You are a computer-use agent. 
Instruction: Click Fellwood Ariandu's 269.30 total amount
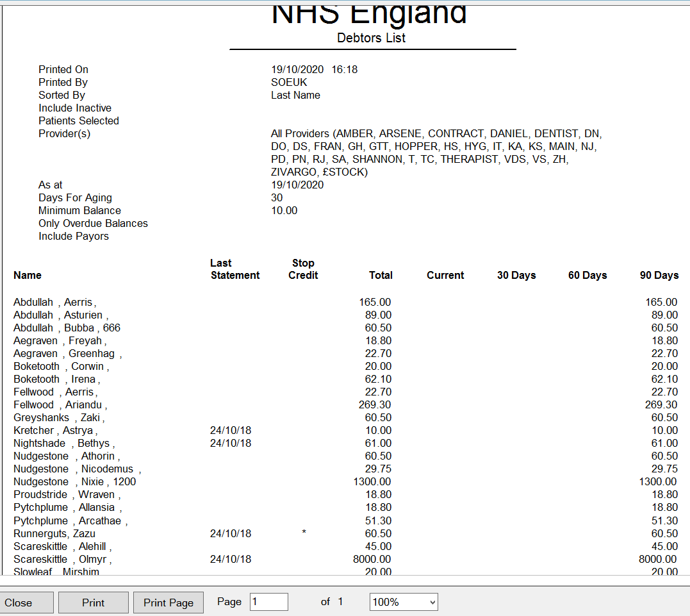pos(374,404)
